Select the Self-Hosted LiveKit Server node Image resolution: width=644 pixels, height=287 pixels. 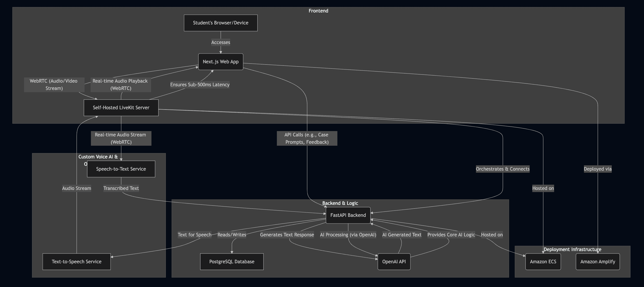coord(121,108)
